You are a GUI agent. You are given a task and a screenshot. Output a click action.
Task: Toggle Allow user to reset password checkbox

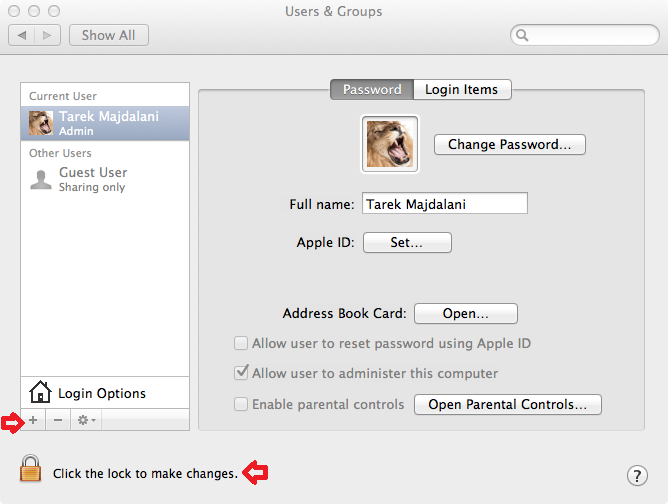tap(241, 343)
